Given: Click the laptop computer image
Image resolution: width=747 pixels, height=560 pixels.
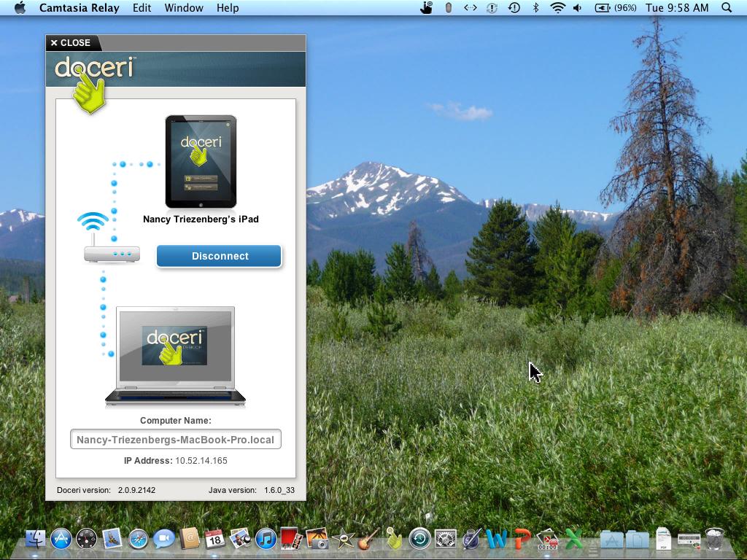Looking at the screenshot, I should [175, 357].
